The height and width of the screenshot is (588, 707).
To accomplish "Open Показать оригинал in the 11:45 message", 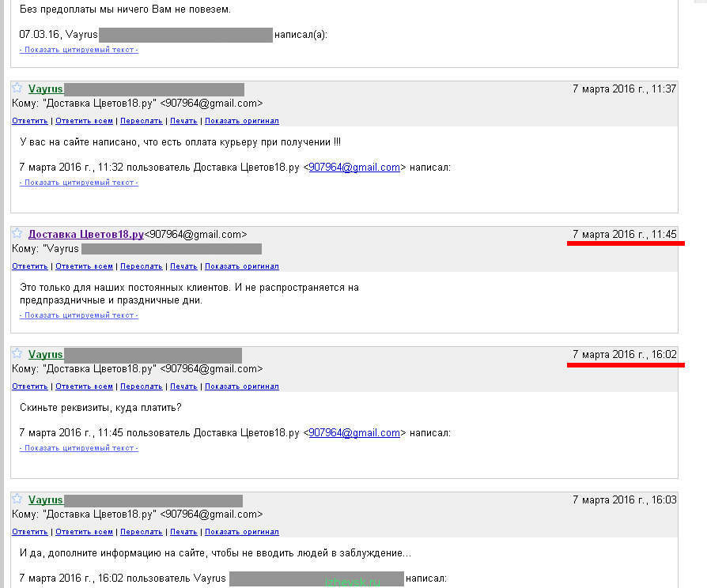I will tap(242, 266).
